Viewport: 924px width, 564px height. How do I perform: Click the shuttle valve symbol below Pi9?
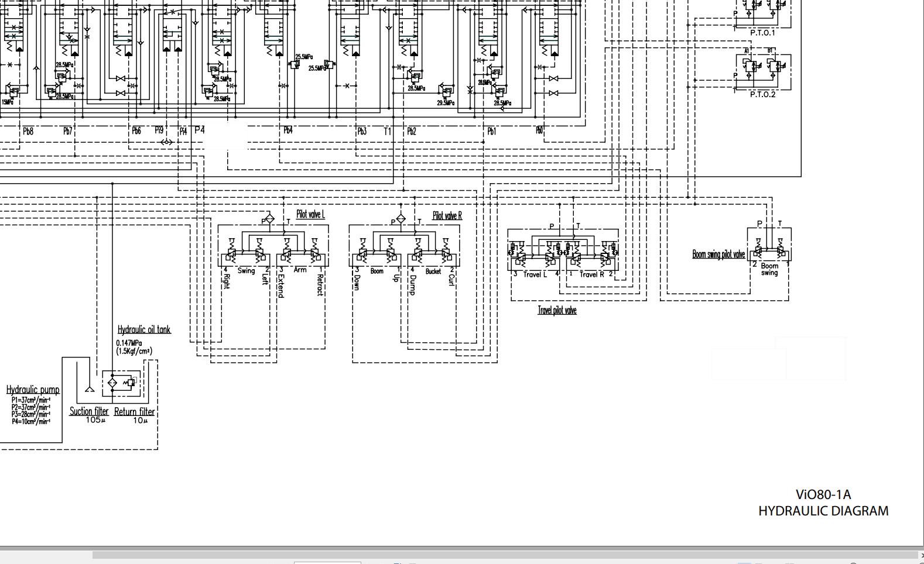tap(167, 142)
